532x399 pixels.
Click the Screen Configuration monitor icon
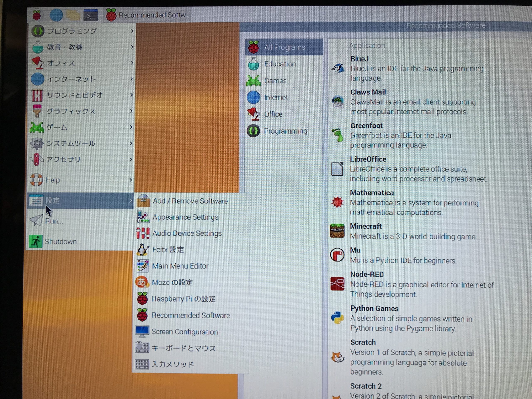coord(142,332)
